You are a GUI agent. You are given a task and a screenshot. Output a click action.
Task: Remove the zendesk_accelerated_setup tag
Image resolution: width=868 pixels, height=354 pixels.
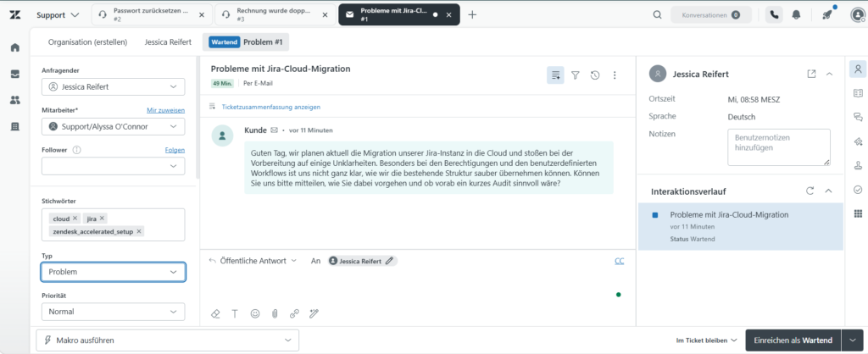pos(139,231)
